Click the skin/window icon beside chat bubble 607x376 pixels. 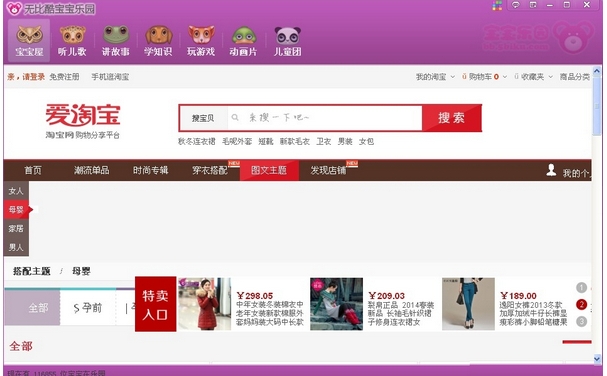click(533, 5)
